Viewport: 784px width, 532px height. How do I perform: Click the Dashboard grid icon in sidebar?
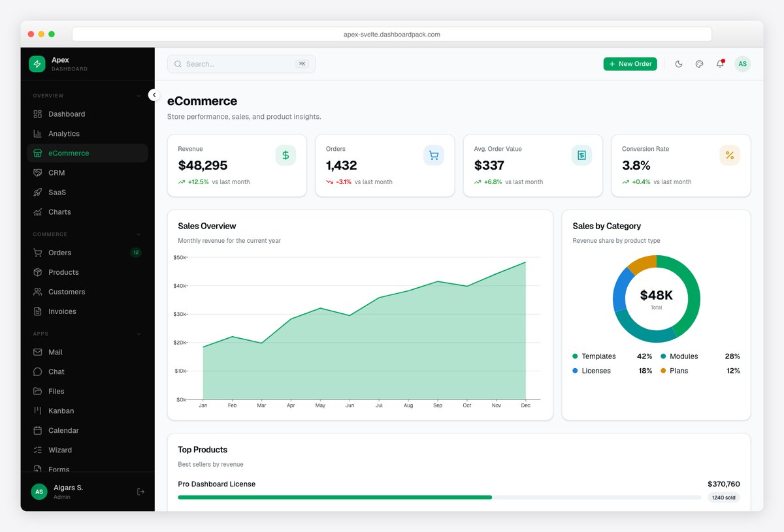pyautogui.click(x=38, y=114)
